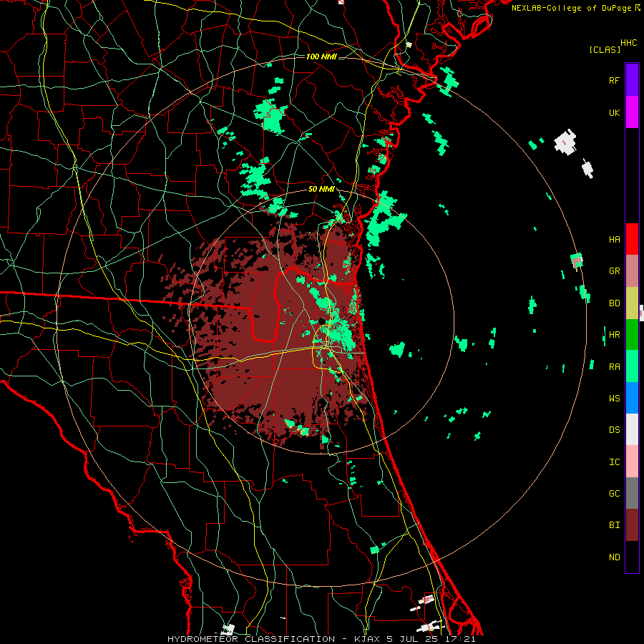This screenshot has height=644, width=644.
Task: Click the DS legend label
Action: (615, 429)
